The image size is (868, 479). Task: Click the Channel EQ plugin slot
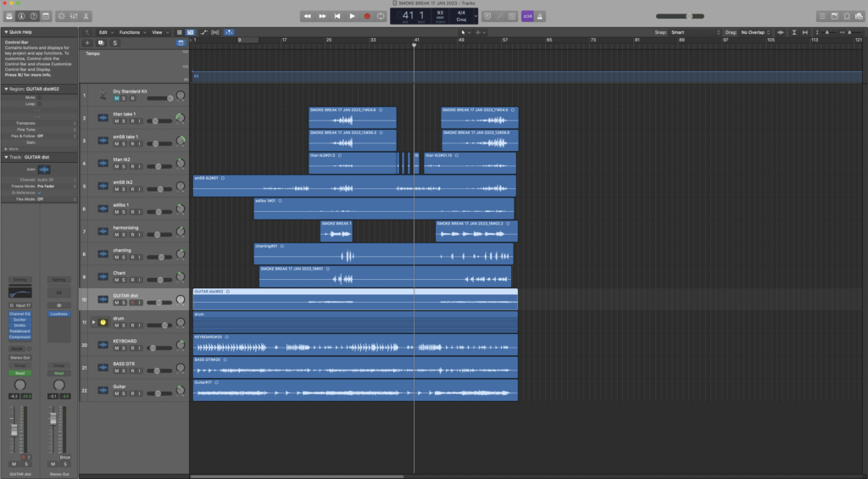19,314
